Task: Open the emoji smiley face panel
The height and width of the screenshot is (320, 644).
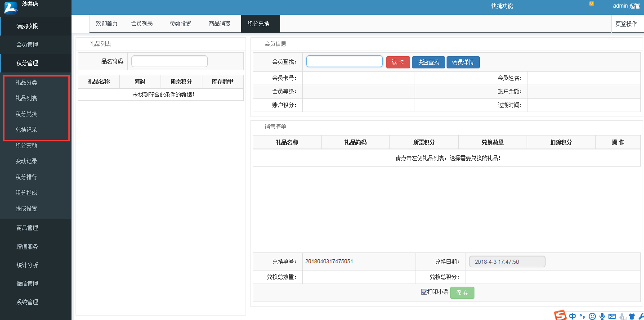Action: pos(592,316)
